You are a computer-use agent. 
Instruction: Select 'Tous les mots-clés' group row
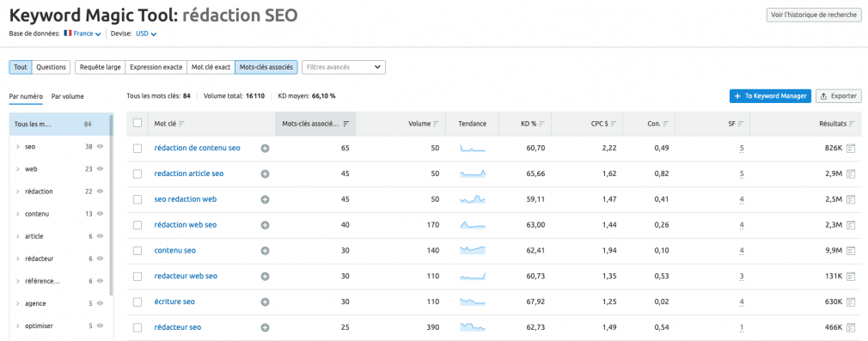pyautogui.click(x=58, y=124)
